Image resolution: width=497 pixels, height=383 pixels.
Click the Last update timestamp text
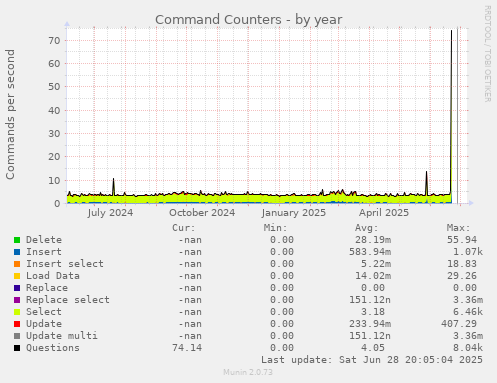coord(372,360)
